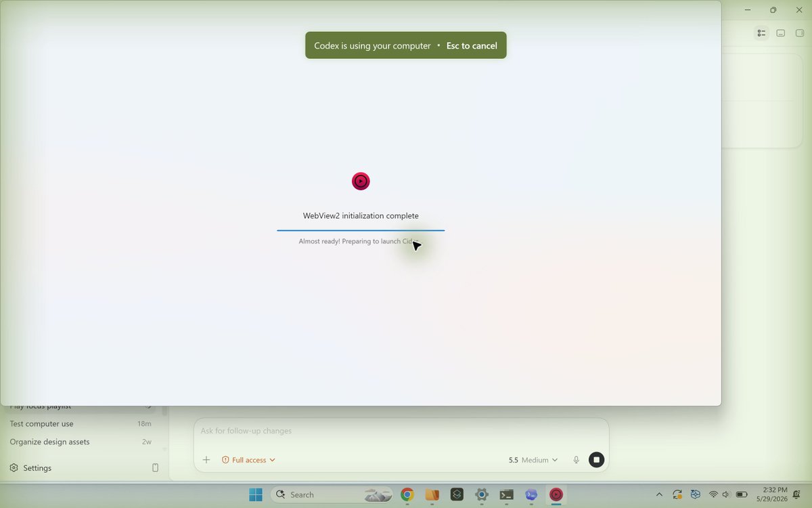This screenshot has width=812, height=508.
Task: Open the blue cloud terminal app in taskbar
Action: (531, 494)
